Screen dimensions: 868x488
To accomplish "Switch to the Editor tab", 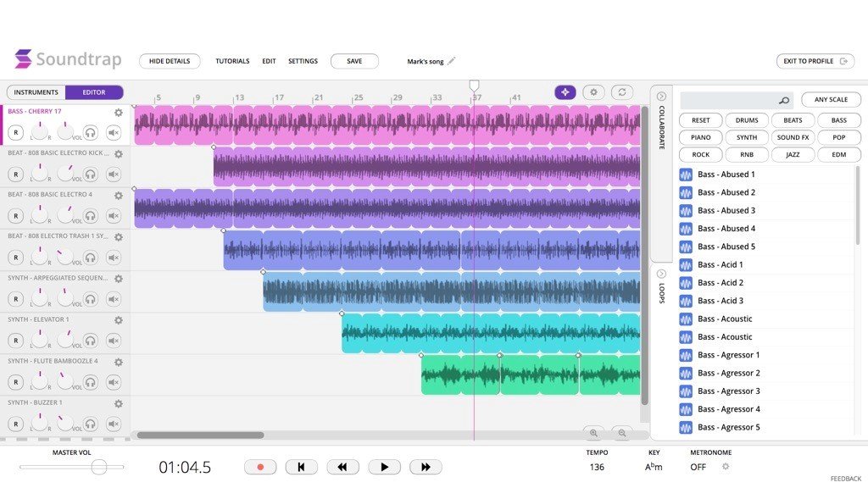I will click(x=95, y=91).
